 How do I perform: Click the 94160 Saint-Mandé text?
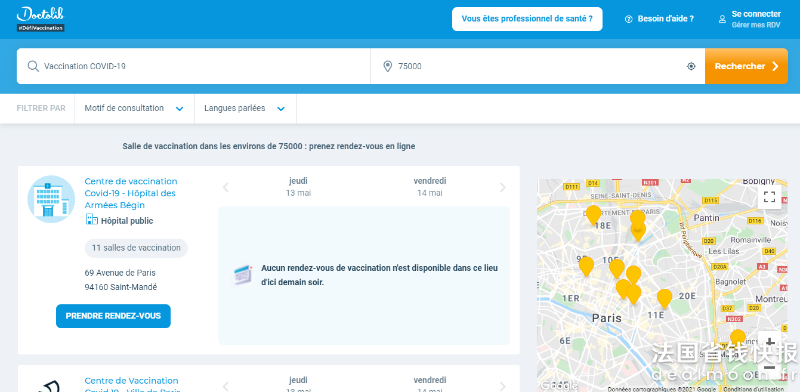pyautogui.click(x=121, y=287)
